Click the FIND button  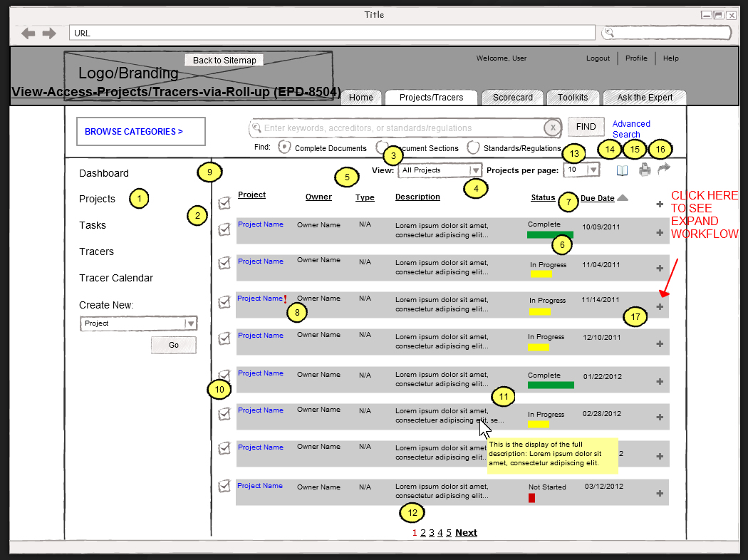[586, 127]
